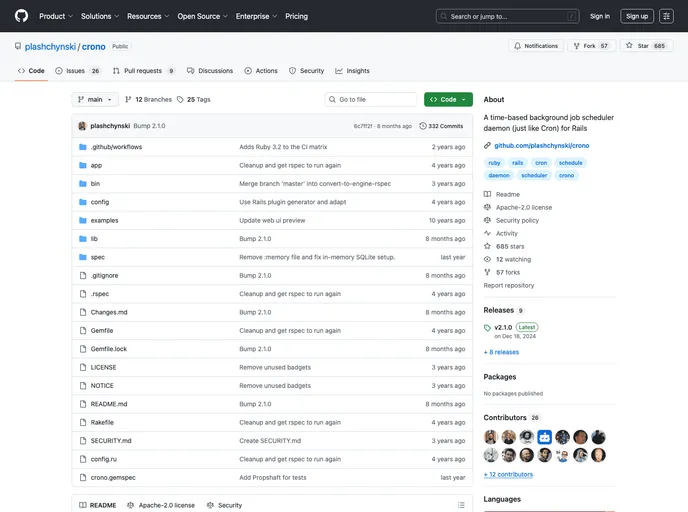Open the 25 Tags list
Viewport: 688px width, 512px height.
tap(193, 100)
